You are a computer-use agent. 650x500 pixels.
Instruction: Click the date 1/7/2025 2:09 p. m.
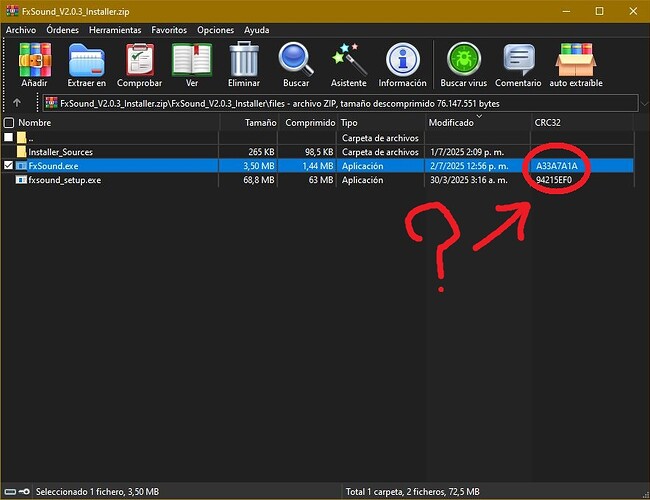(467, 152)
